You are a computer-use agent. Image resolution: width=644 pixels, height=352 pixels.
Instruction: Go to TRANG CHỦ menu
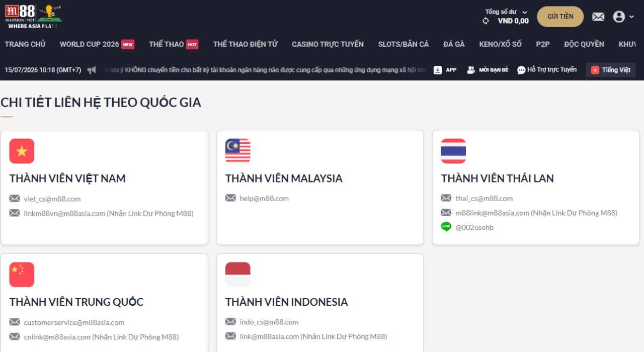(25, 44)
